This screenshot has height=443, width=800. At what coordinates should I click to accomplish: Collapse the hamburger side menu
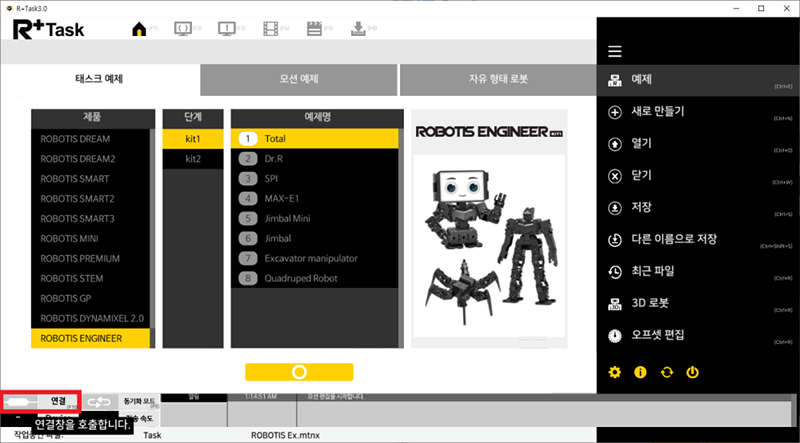(x=615, y=52)
